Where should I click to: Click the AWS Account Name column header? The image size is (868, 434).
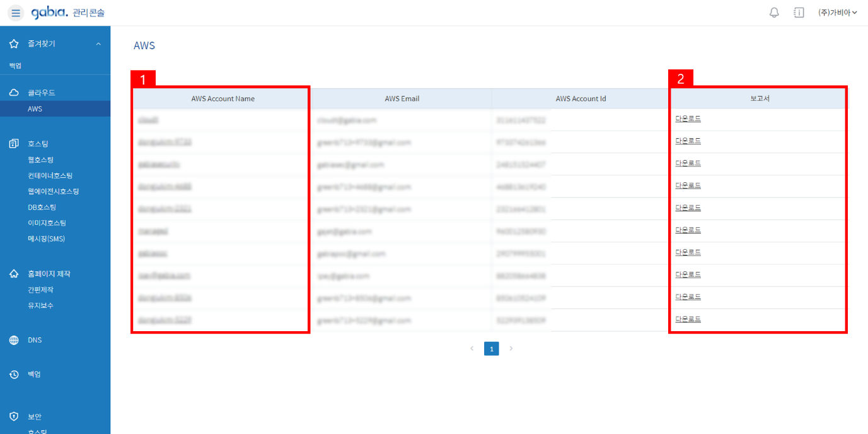pos(223,98)
